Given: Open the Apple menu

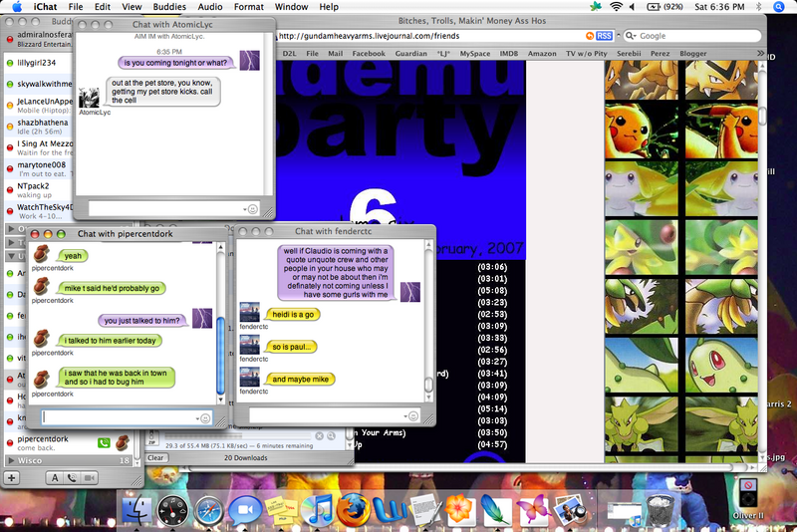Looking at the screenshot, I should [17, 7].
